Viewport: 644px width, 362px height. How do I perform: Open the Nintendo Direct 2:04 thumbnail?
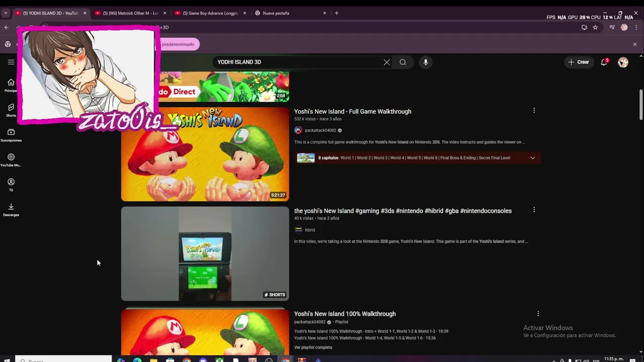224,86
